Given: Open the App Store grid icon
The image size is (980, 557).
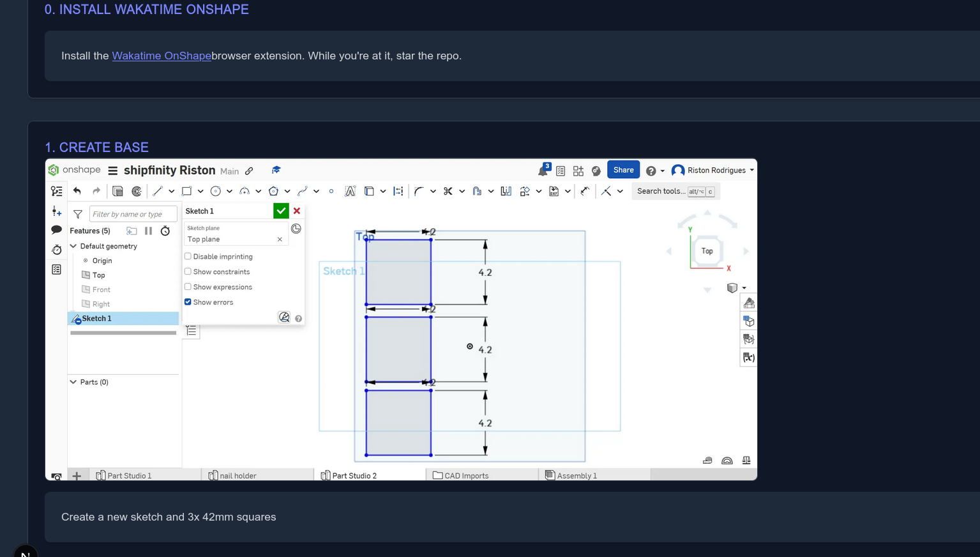Looking at the screenshot, I should click(578, 171).
